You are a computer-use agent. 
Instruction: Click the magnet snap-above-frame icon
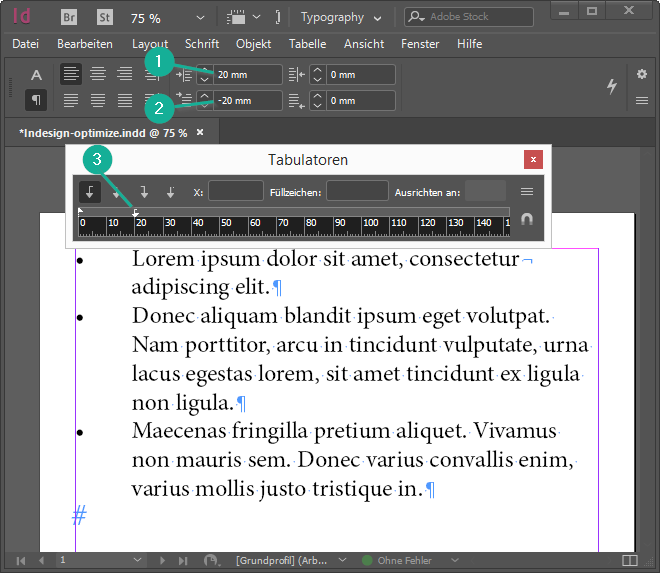pos(527,219)
